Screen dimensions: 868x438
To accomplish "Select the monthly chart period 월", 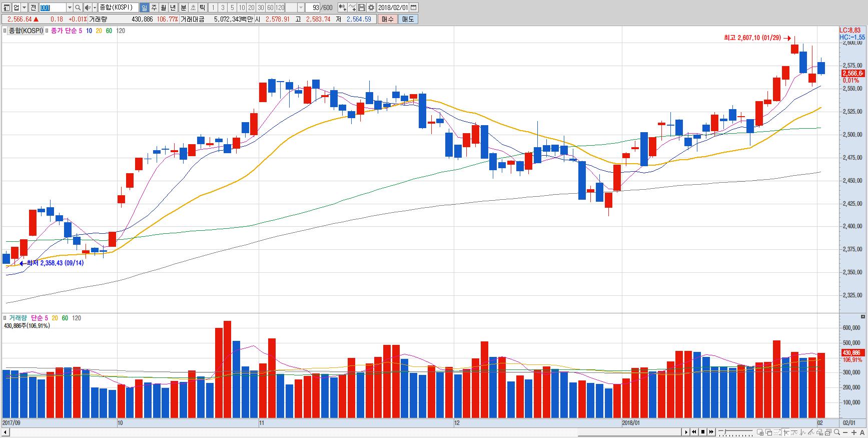I will 163,8.
